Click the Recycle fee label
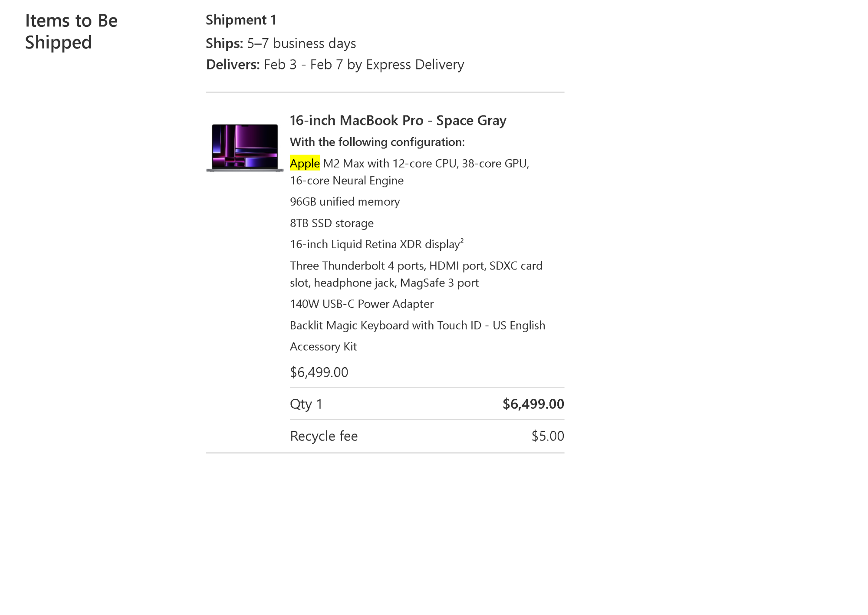868x615 pixels. (x=324, y=436)
